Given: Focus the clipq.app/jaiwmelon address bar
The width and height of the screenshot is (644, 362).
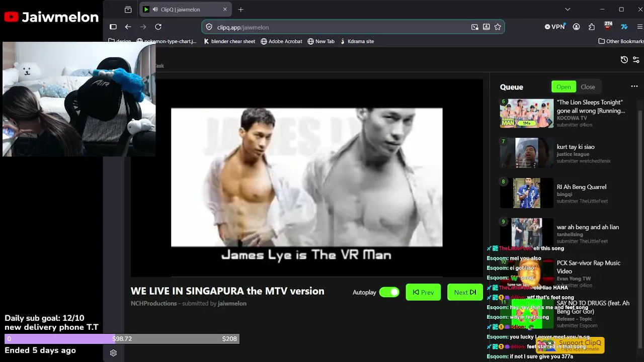Looking at the screenshot, I should click(353, 27).
